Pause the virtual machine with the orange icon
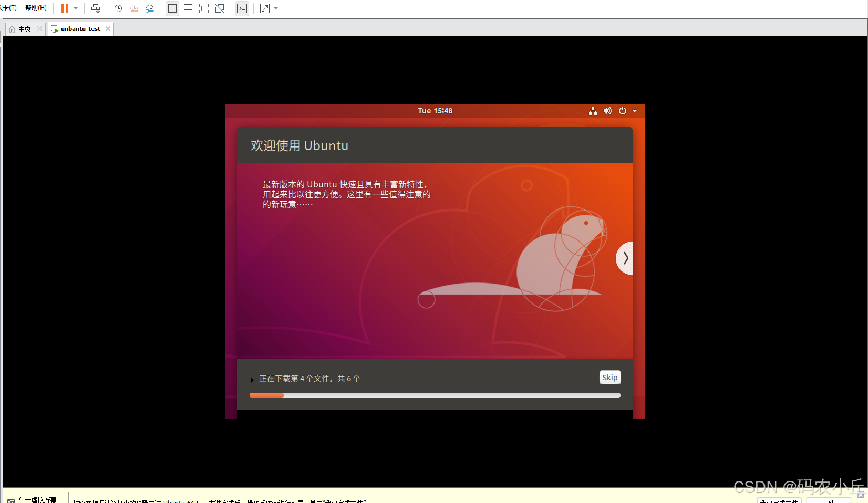This screenshot has width=868, height=503. 65,8
